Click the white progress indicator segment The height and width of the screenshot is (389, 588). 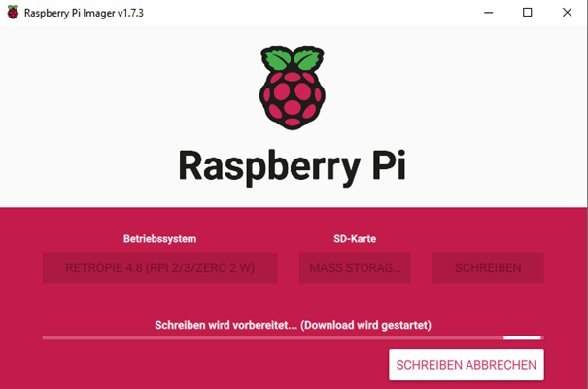[x=522, y=338]
